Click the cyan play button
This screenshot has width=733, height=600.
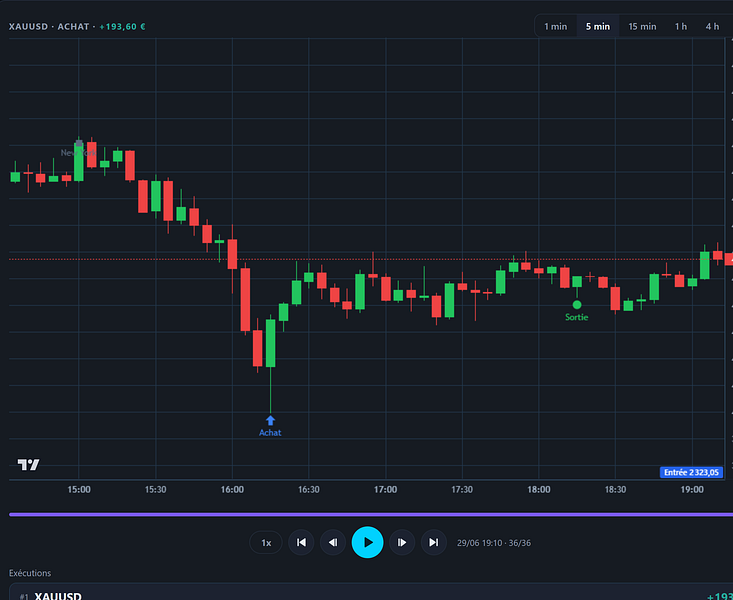tap(367, 542)
